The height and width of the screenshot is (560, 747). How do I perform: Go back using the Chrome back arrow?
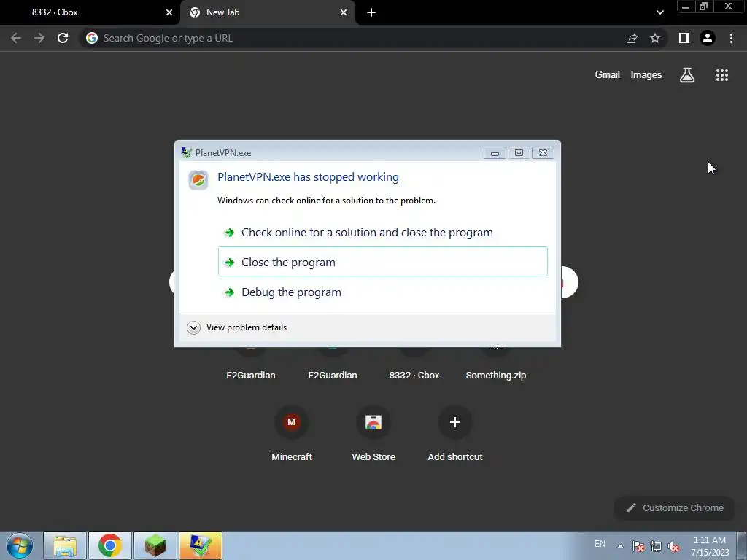pos(16,38)
